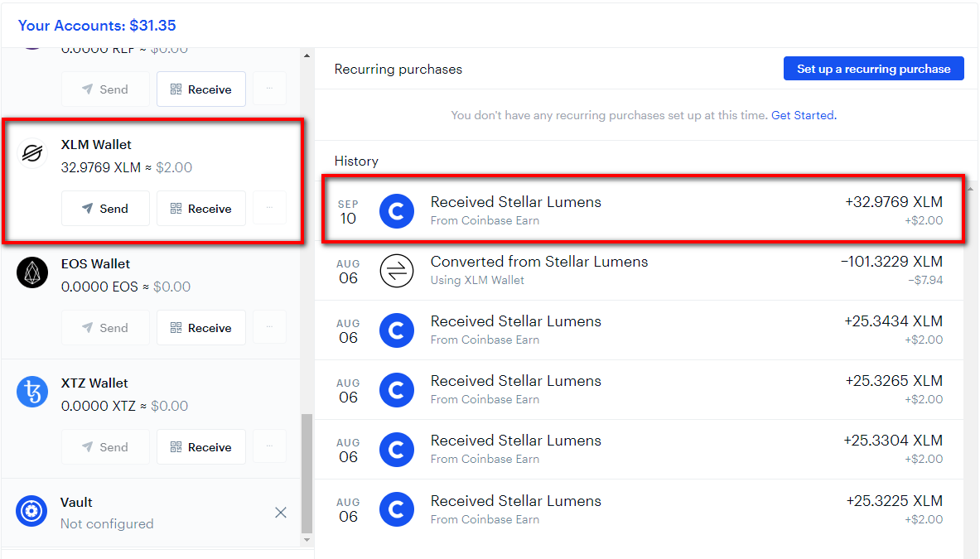Click the convert arrows icon on Aug 06
Screen dimensions: 980x559
(397, 271)
